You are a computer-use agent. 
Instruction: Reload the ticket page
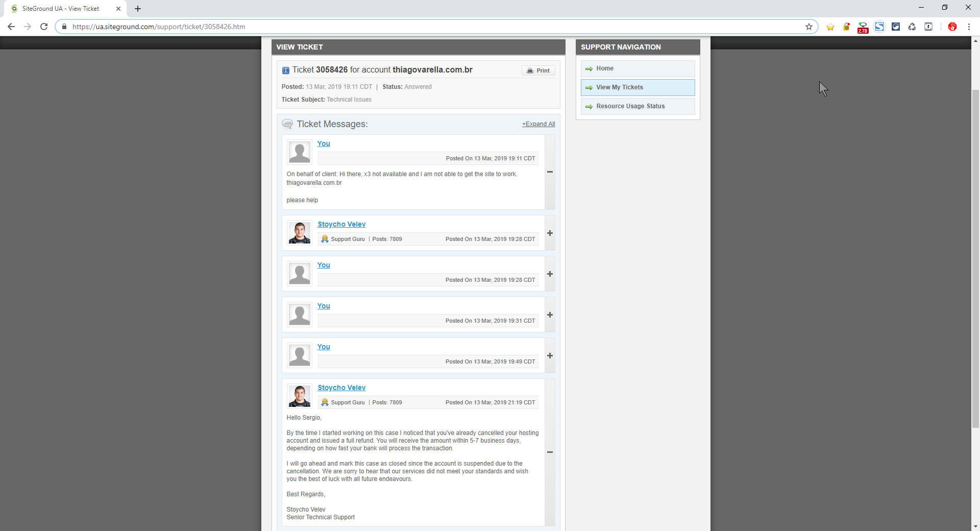pyautogui.click(x=44, y=27)
